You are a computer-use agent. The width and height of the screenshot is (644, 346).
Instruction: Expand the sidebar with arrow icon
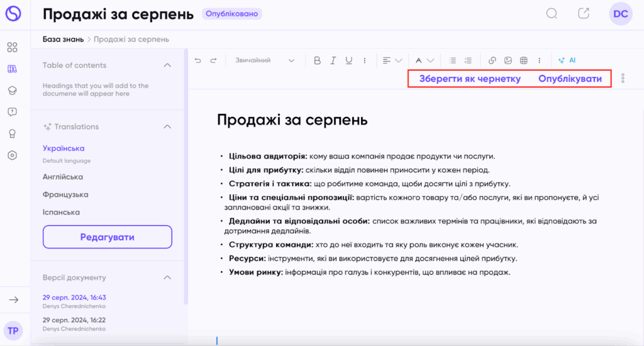point(14,300)
